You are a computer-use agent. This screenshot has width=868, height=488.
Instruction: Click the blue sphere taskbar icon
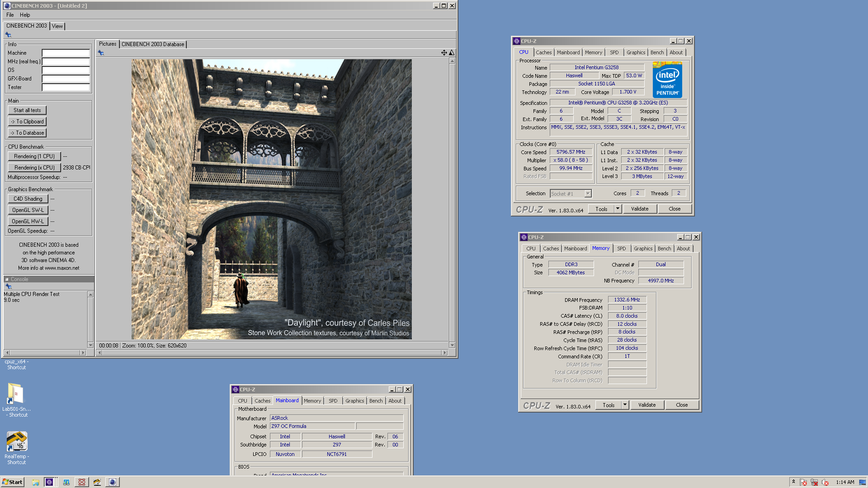click(113, 482)
